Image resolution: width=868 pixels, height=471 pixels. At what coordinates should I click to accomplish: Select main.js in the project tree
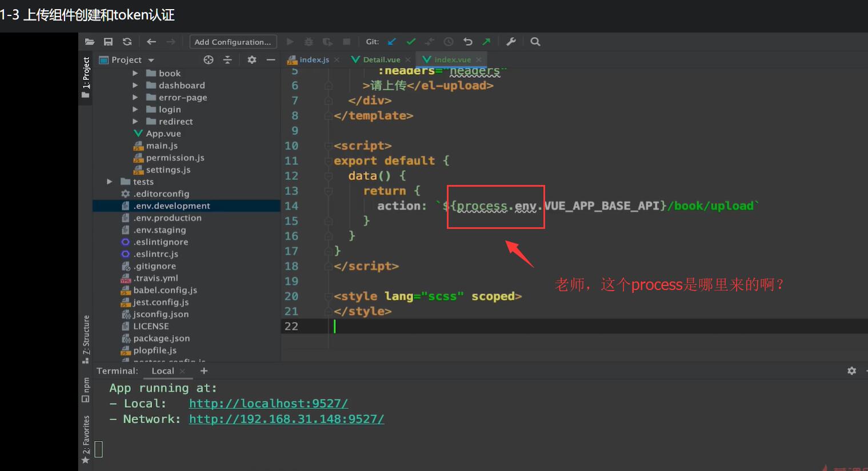(162, 146)
